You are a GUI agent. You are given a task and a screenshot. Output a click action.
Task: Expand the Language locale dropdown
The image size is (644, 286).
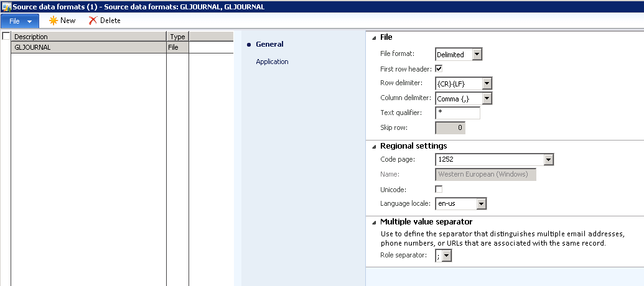click(480, 204)
